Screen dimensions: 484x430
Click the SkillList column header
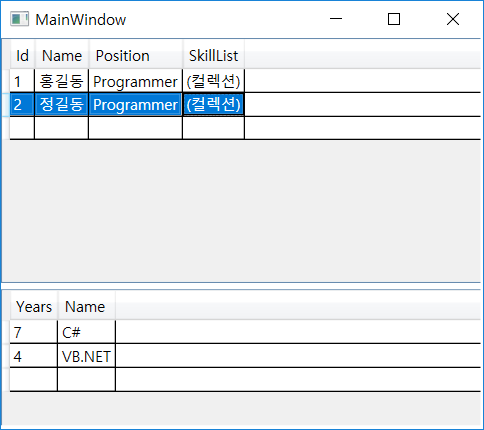214,55
